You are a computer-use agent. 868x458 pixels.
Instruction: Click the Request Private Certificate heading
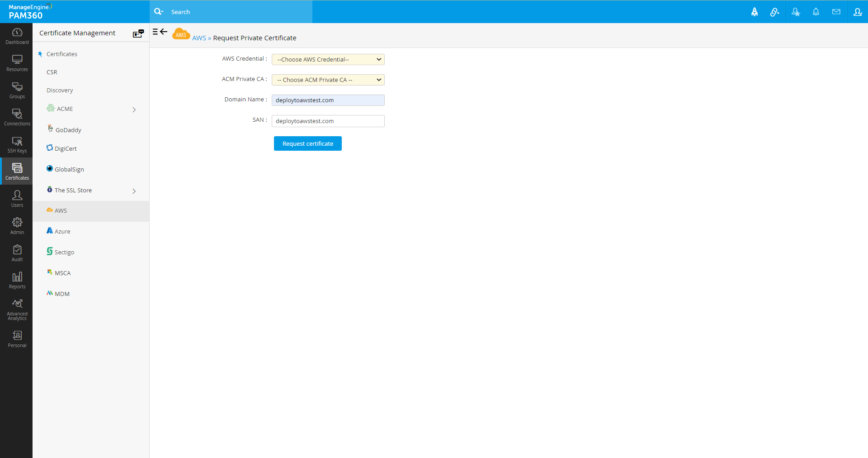coord(255,38)
